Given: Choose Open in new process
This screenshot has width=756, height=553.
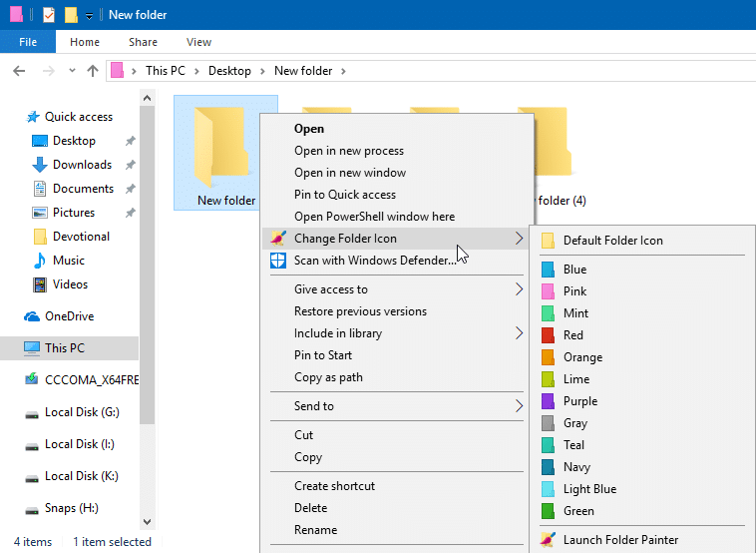Looking at the screenshot, I should pos(396,151).
